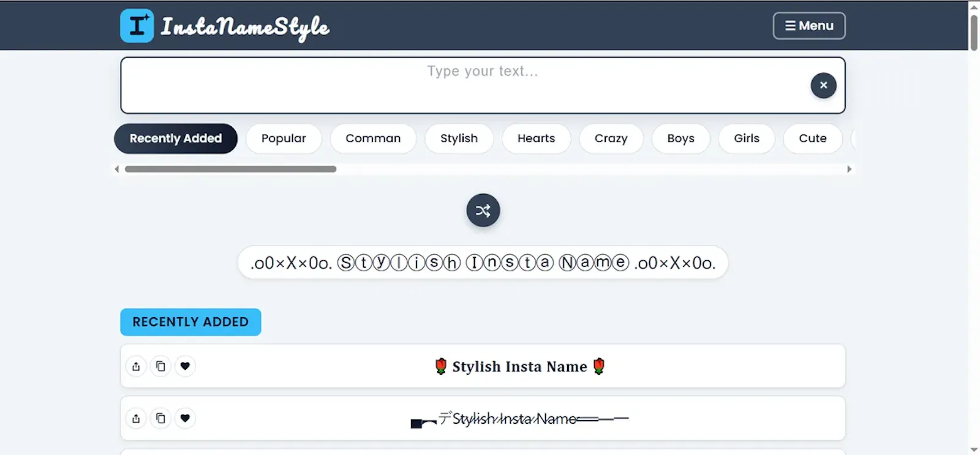The image size is (980, 455).
Task: Focus the 'Type your text...' input box
Action: (483, 85)
